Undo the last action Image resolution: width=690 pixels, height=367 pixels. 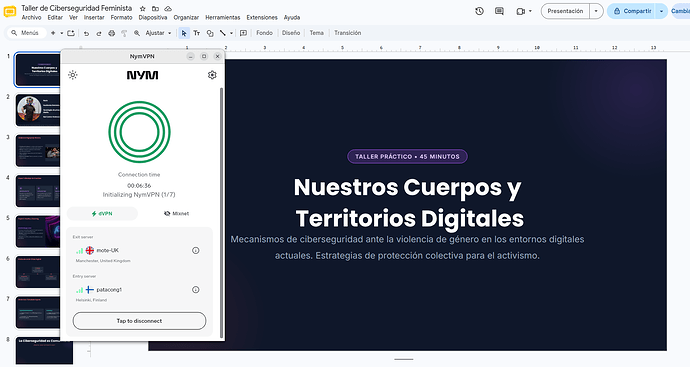pos(86,33)
